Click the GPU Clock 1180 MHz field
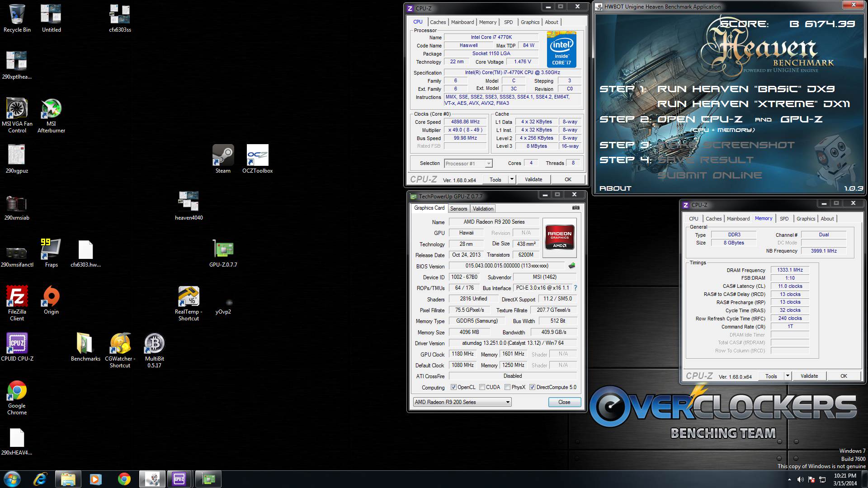Image resolution: width=868 pixels, height=488 pixels. pos(462,354)
